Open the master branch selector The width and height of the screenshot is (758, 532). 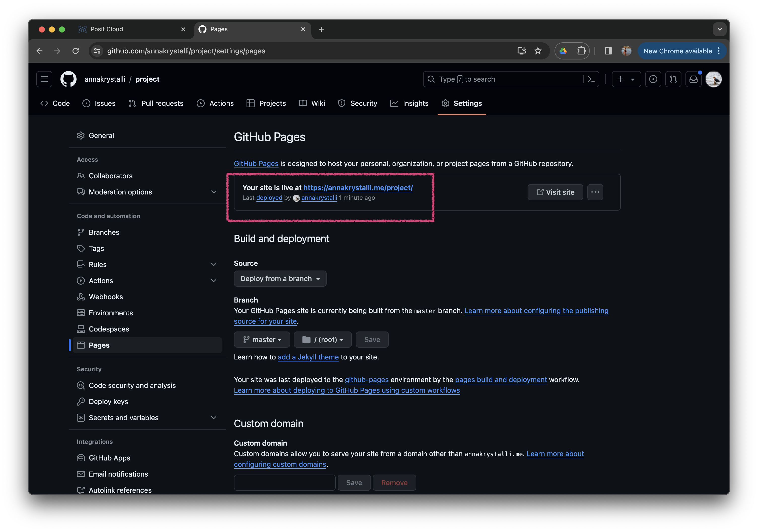(x=262, y=340)
